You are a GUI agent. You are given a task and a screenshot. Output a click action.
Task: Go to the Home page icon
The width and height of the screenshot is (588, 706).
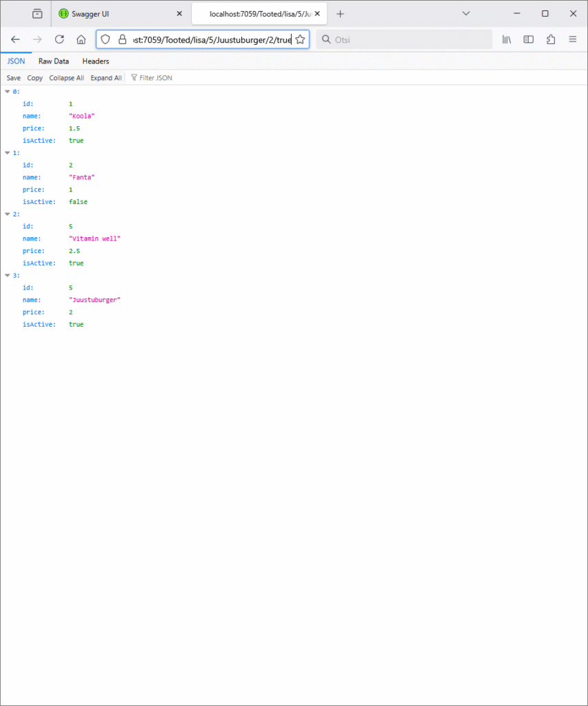coord(81,39)
